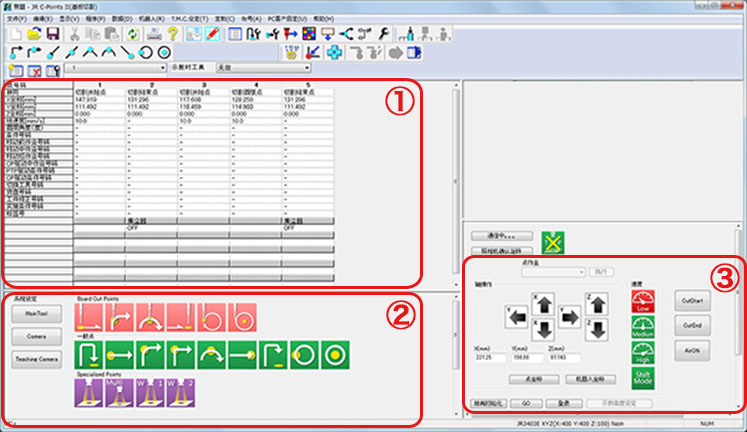Click the yellow question mark help icon

(x=172, y=34)
